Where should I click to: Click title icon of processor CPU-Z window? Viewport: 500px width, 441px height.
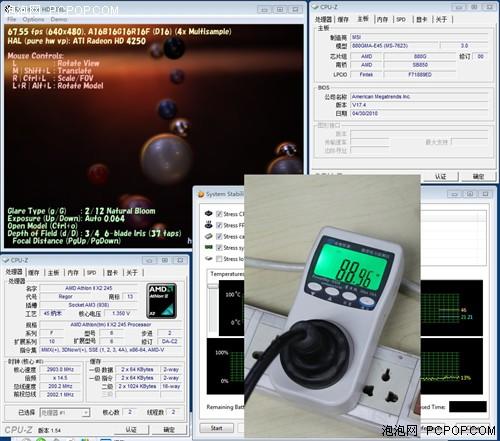click(x=6, y=260)
